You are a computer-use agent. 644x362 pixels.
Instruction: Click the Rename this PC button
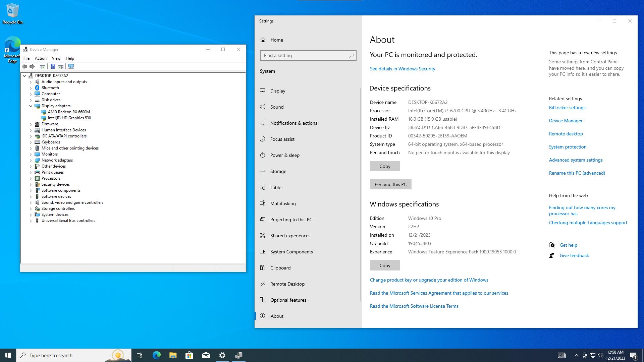(x=390, y=184)
